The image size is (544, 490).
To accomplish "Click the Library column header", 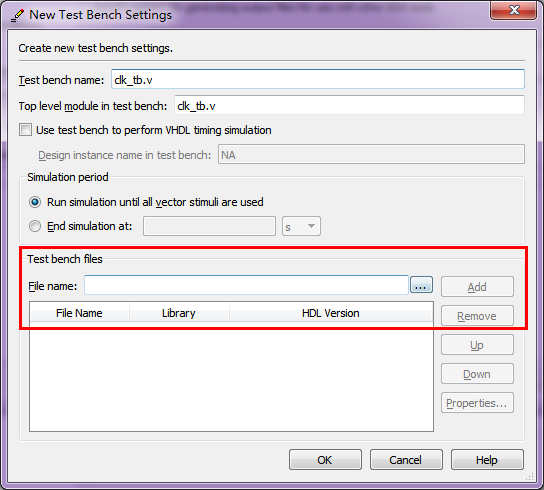I will (x=179, y=313).
